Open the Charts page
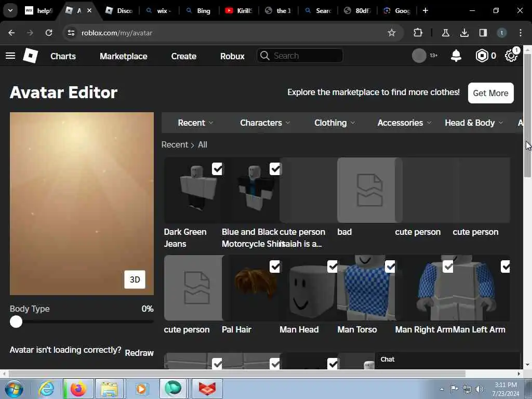 (63, 56)
